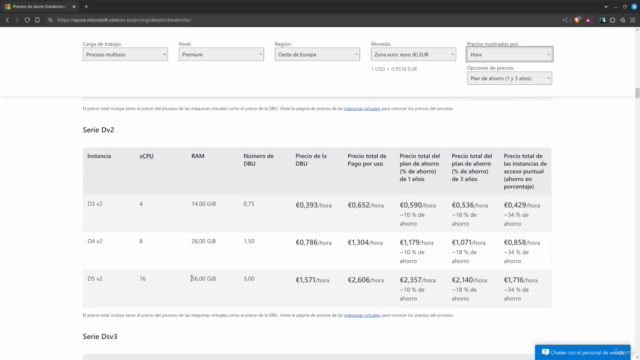Click the page vertical scrollbar thumb
The height and width of the screenshot is (360, 640).
pyautogui.click(x=637, y=93)
